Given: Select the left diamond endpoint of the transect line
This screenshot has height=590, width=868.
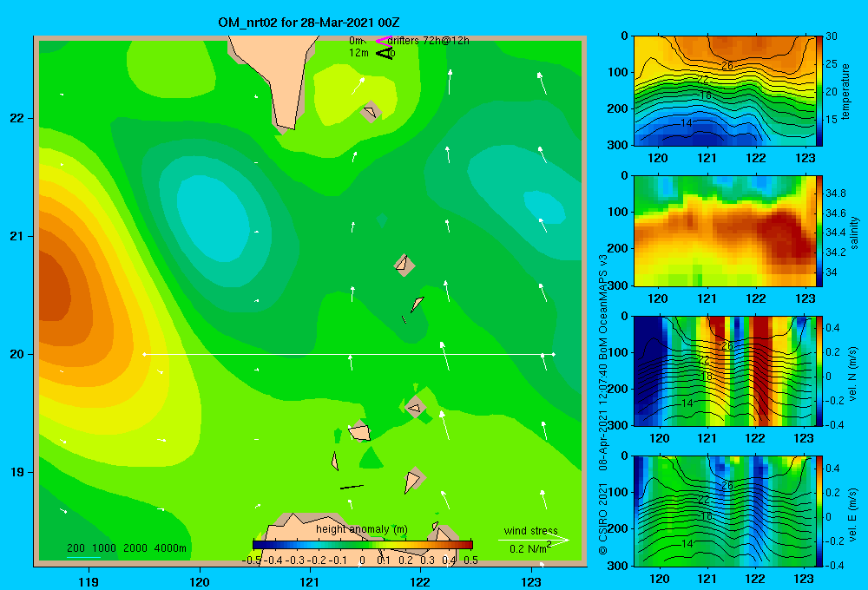Looking at the screenshot, I should (144, 354).
